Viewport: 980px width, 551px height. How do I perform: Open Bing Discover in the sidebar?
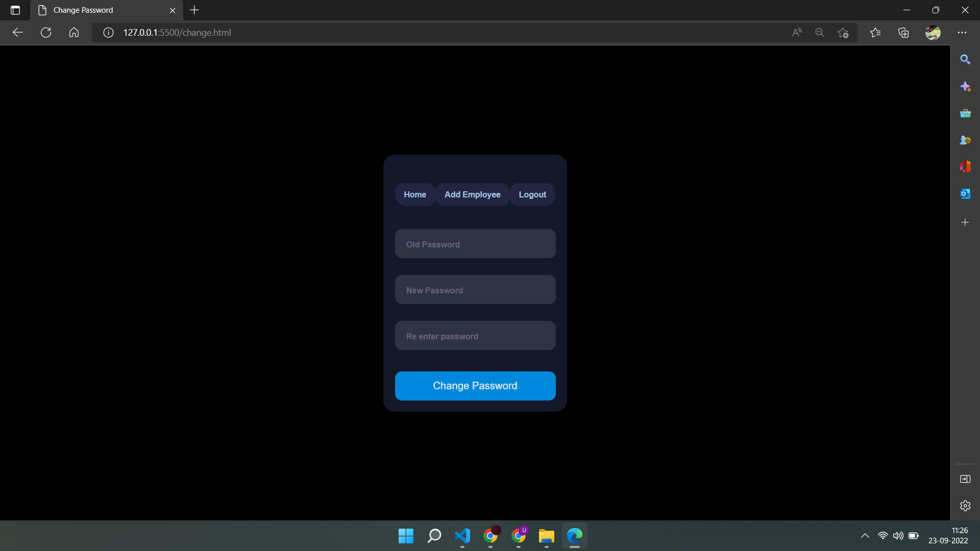pyautogui.click(x=965, y=87)
